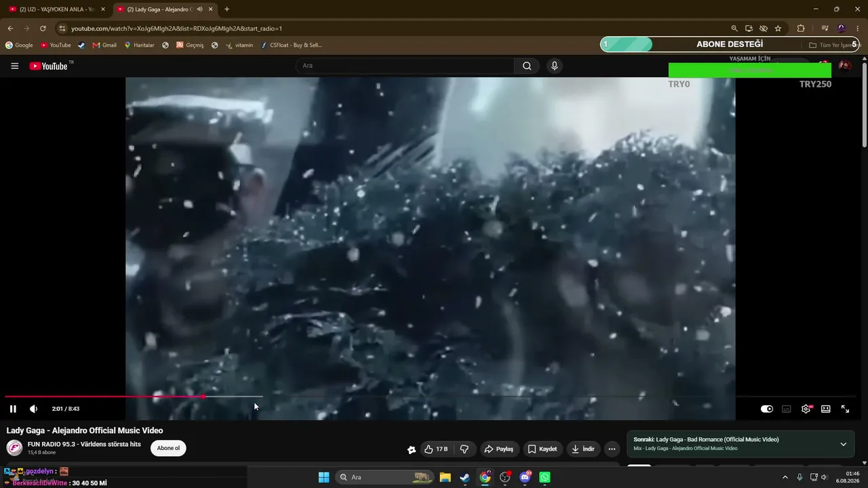868x488 pixels.
Task: Click the remix icon beside like button
Action: [x=411, y=449]
